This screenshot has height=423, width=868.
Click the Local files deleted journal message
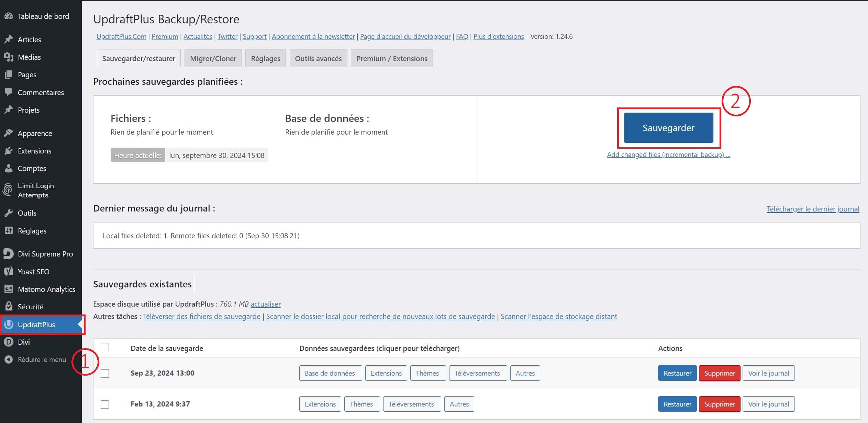tap(201, 236)
